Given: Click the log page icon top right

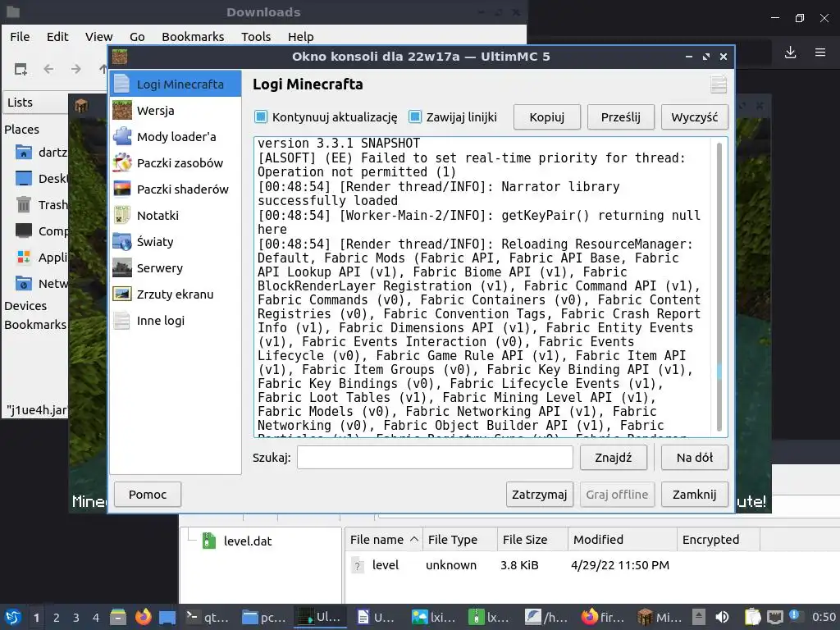Looking at the screenshot, I should [x=719, y=84].
